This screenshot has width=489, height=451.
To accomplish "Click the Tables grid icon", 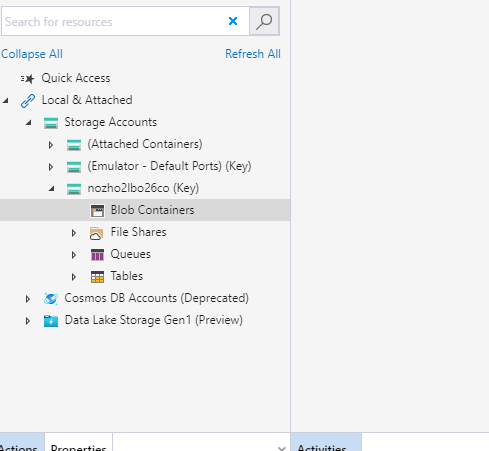I will 97,277.
